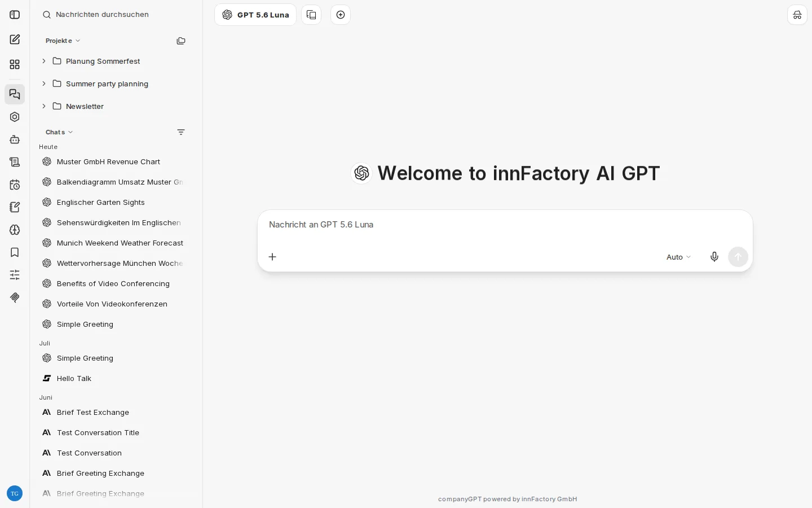
Task: Collapse the Chats section
Action: pos(59,132)
